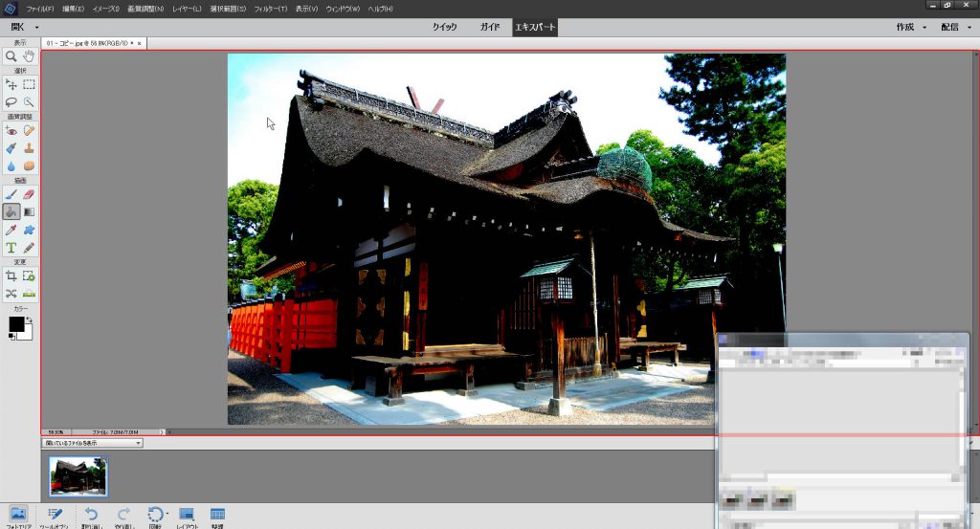Select the Crop tool
This screenshot has height=529, width=980.
[x=11, y=276]
